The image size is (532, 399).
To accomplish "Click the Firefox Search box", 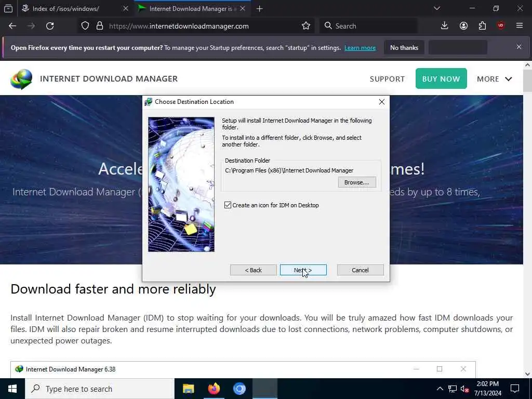I will point(368,26).
